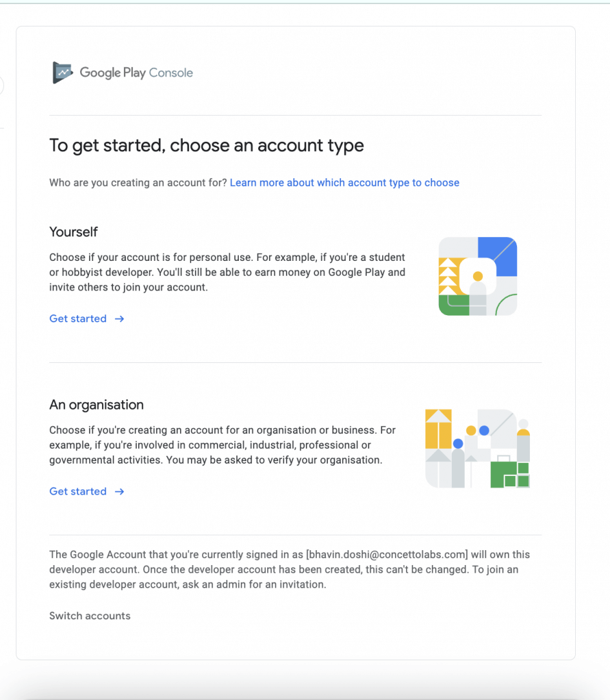The image size is (610, 700).
Task: Click the green building in organisation illustration
Action: pos(510,473)
